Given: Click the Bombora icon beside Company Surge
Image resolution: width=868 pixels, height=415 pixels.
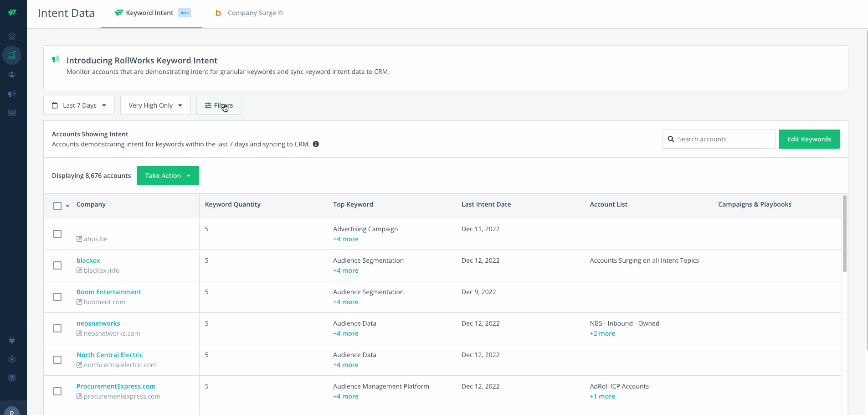Looking at the screenshot, I should click(x=218, y=13).
